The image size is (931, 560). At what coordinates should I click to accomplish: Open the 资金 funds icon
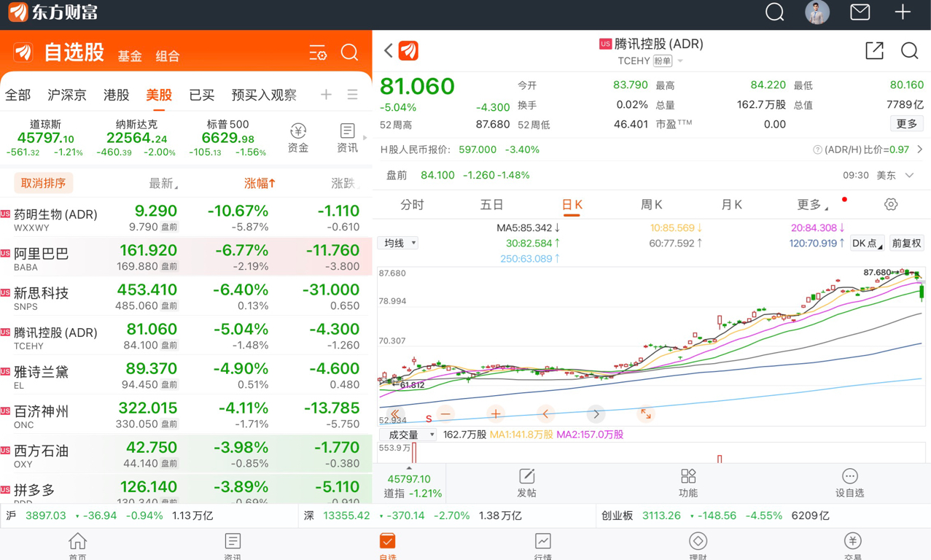pyautogui.click(x=298, y=138)
